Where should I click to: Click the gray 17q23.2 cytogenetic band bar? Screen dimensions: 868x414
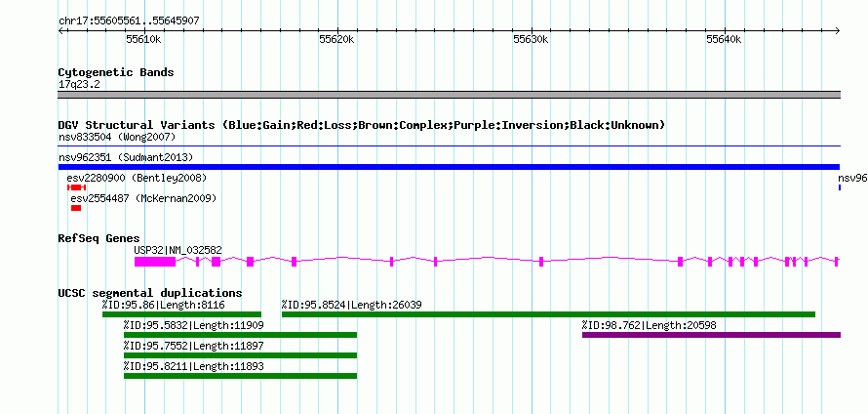pyautogui.click(x=450, y=95)
